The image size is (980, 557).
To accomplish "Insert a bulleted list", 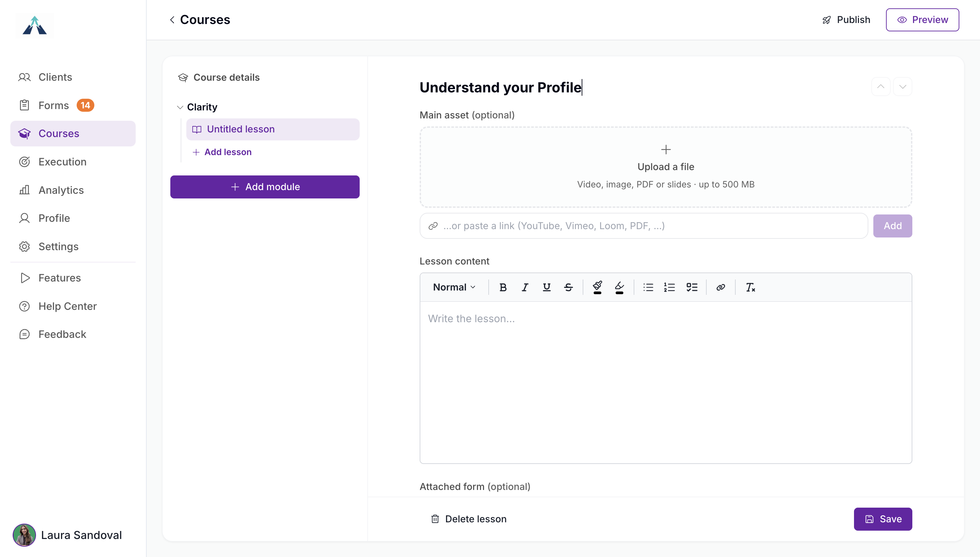I will tap(648, 287).
